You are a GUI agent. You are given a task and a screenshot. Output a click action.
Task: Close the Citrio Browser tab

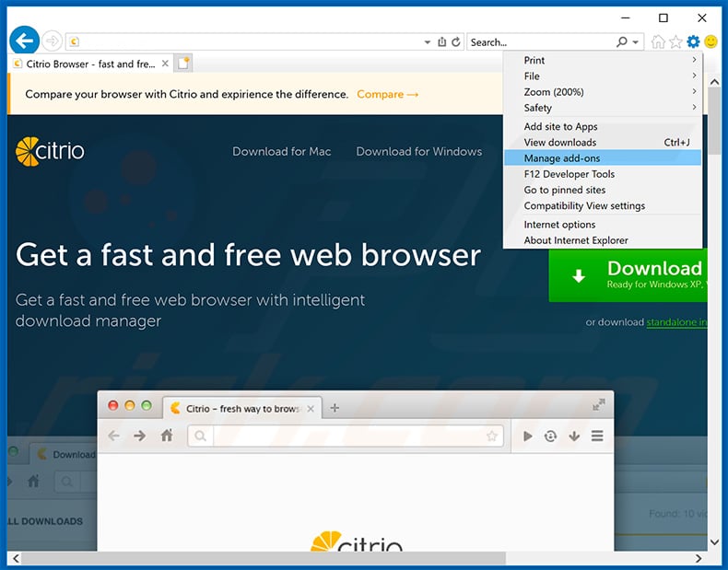click(x=165, y=64)
